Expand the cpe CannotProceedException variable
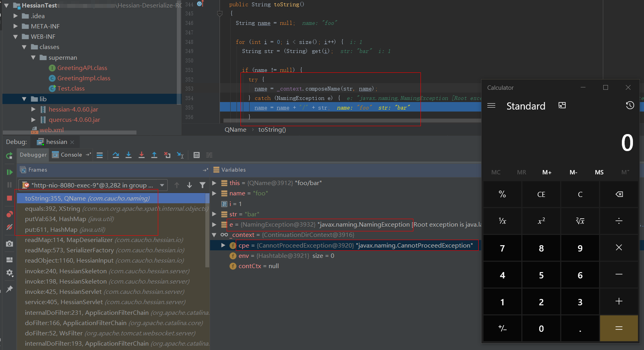This screenshot has width=644, height=350. [x=223, y=246]
